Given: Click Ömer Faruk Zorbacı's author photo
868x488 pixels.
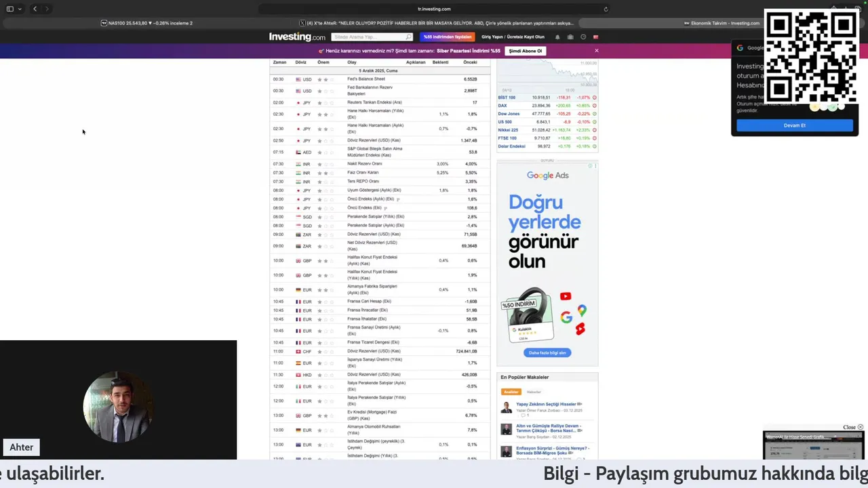Looking at the screenshot, I should [x=507, y=407].
